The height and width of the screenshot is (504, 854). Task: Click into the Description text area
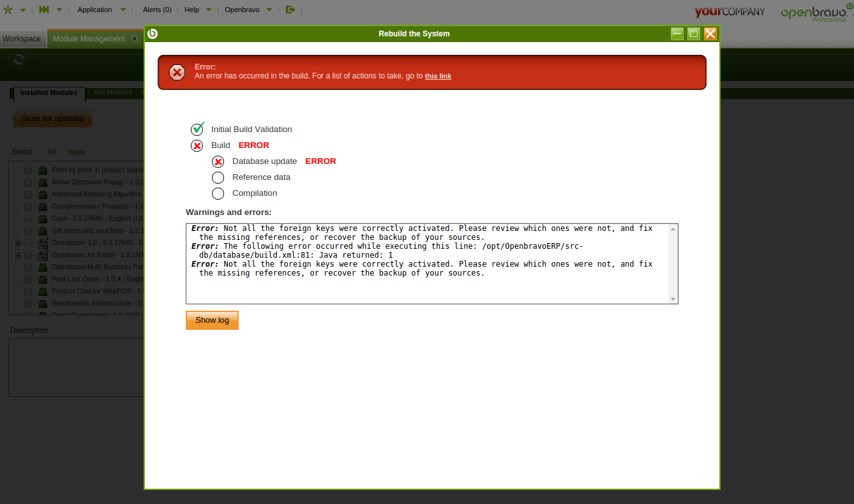(x=77, y=367)
